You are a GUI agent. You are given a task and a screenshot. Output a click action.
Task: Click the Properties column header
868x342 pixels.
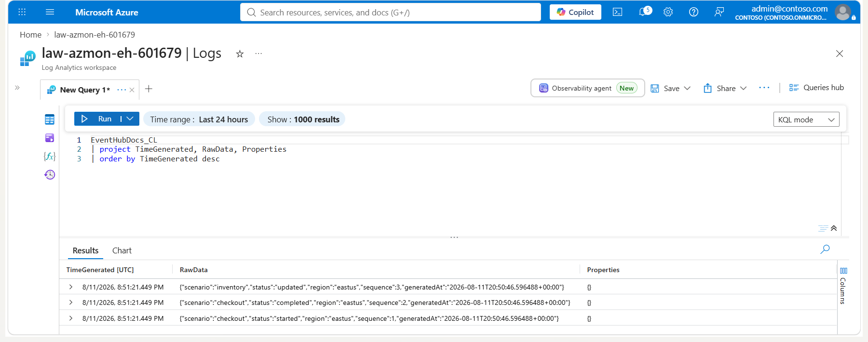pyautogui.click(x=603, y=270)
